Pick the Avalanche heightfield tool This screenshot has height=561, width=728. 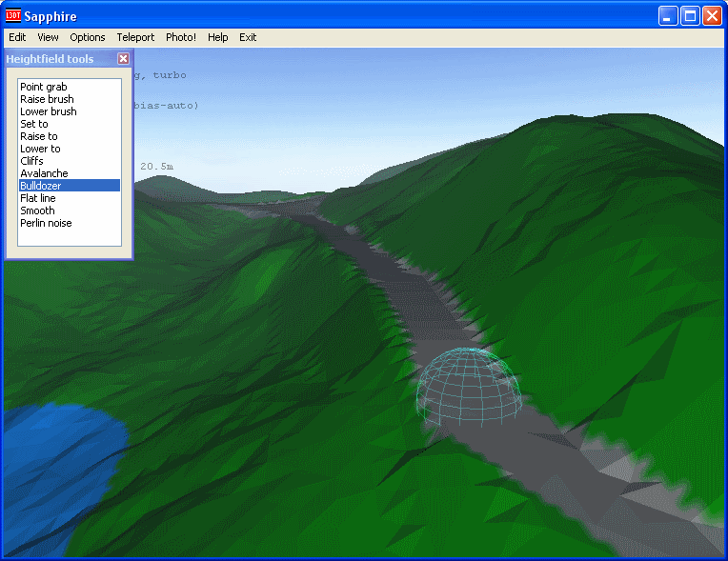pyautogui.click(x=44, y=173)
